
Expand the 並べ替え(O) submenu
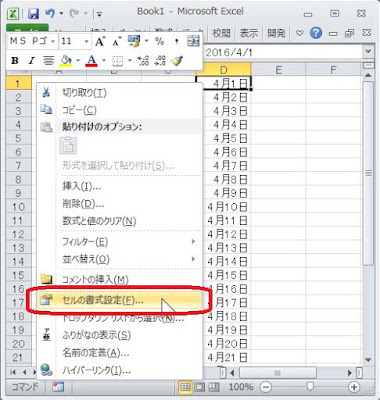pos(119,259)
